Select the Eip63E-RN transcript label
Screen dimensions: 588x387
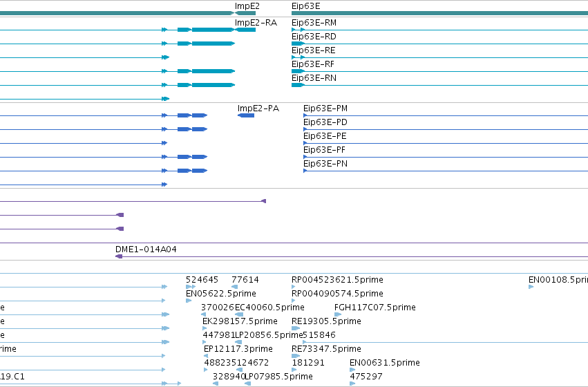click(x=314, y=78)
